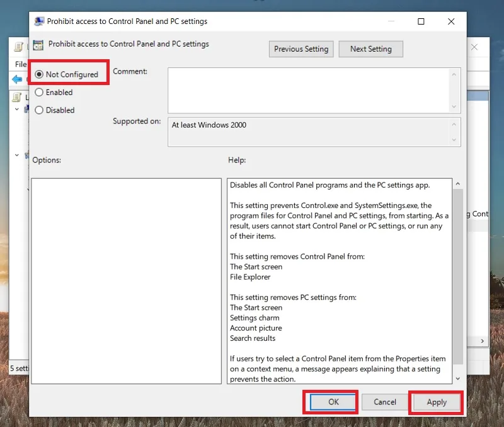Click the '5 setti' status bar text
The width and height of the screenshot is (504, 427).
coord(20,368)
